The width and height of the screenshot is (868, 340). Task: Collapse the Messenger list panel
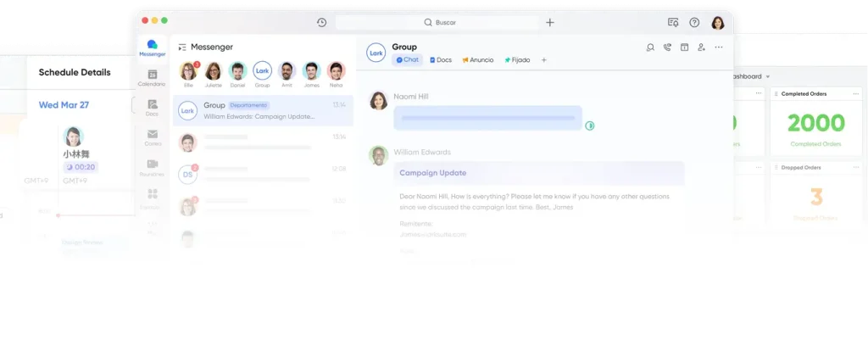click(x=182, y=47)
